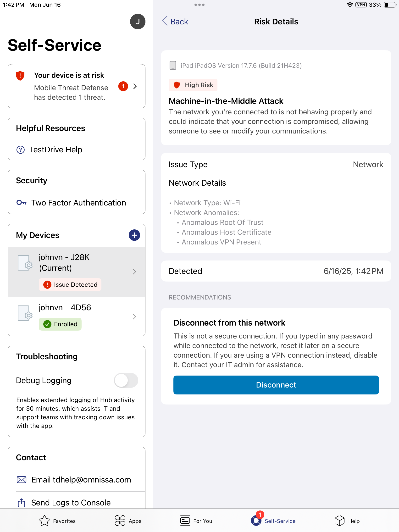Screen dimensions: 399x532
Task: Tap the Issue Detected status badge
Action: click(x=70, y=285)
